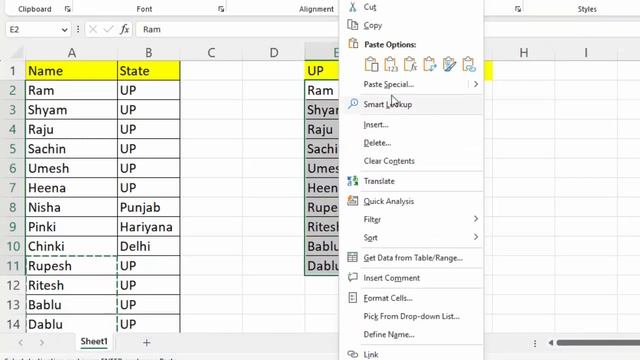640x360 pixels.
Task: Choose Paste Formulas (fx) icon
Action: click(x=410, y=64)
